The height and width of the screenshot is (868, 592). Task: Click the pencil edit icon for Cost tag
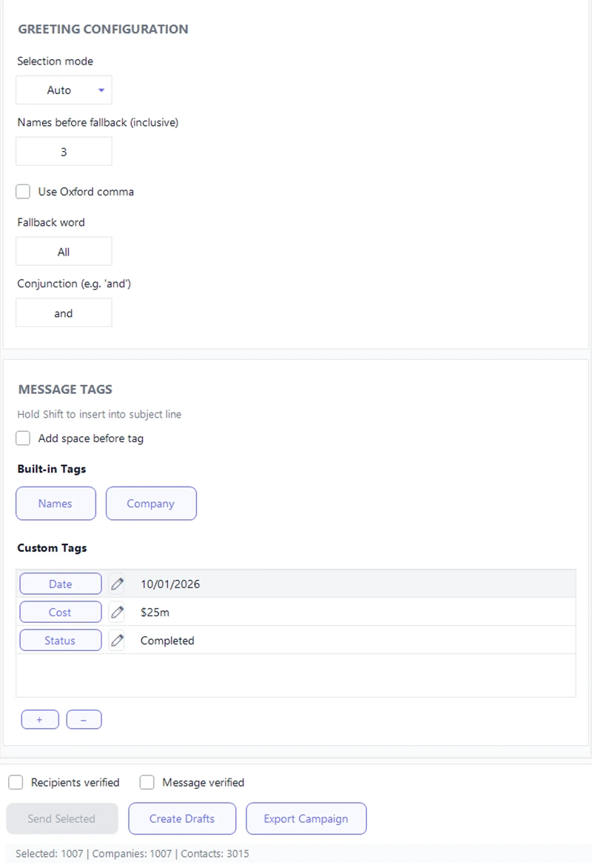pyautogui.click(x=117, y=612)
